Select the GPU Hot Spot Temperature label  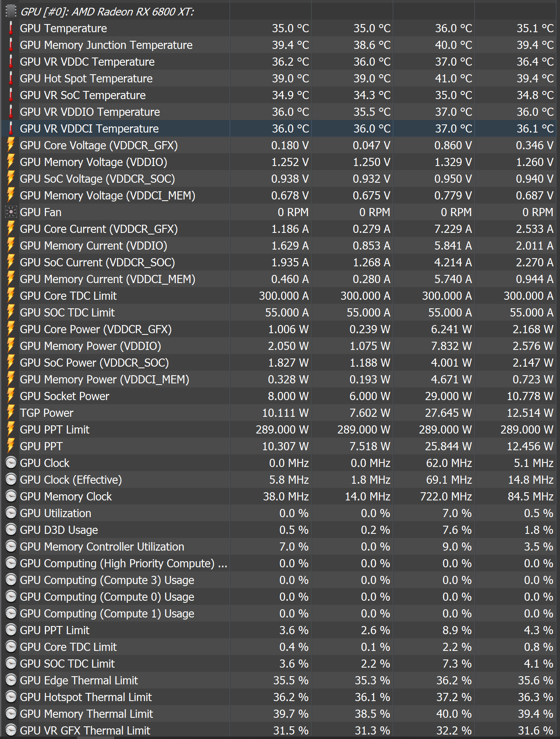pos(86,78)
